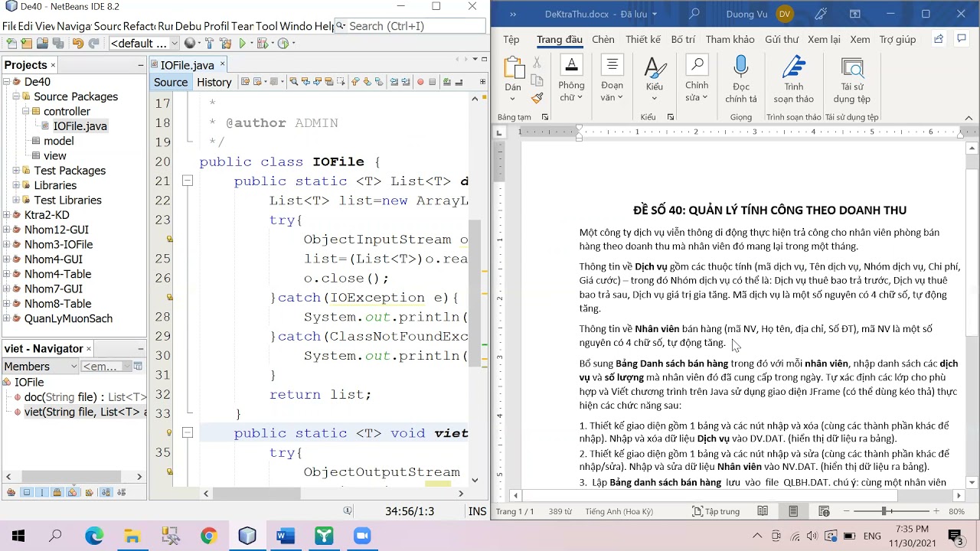This screenshot has width=980, height=551.
Task: Click Format Painter brush in Word
Action: coord(537,98)
